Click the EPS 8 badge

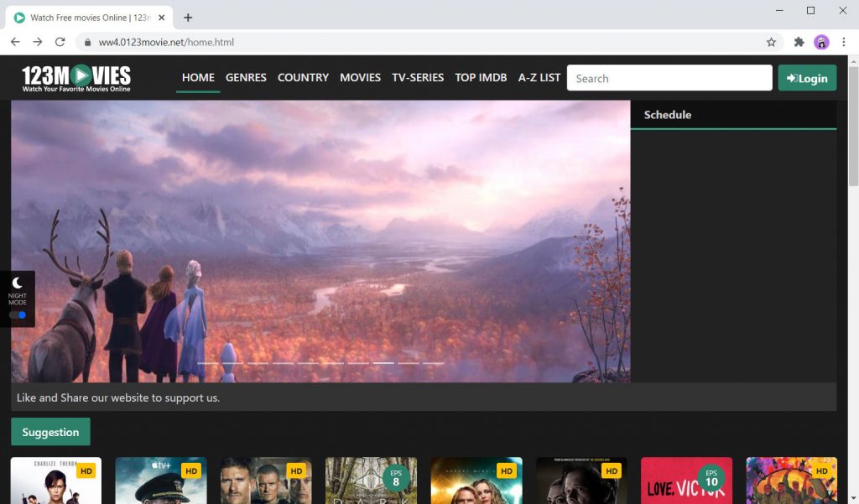(x=396, y=478)
